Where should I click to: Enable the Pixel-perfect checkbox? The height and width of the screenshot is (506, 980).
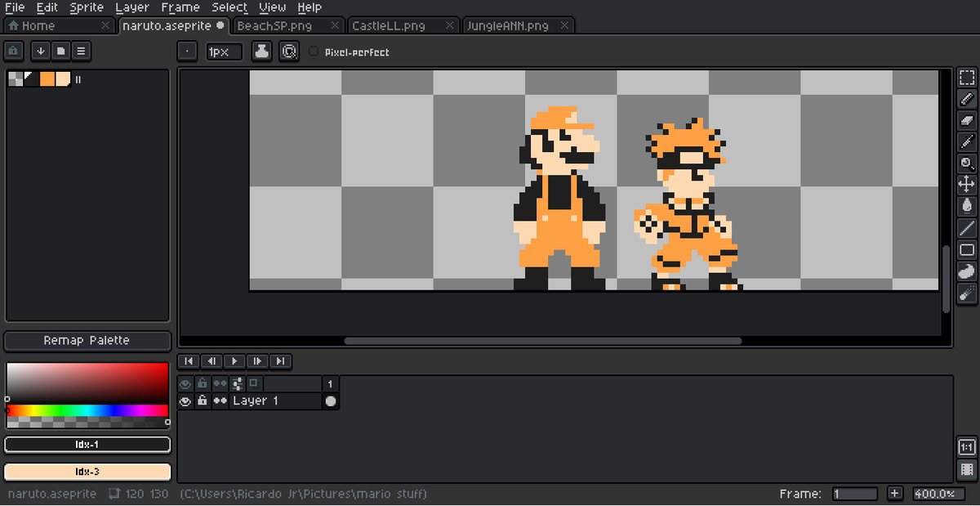[314, 51]
